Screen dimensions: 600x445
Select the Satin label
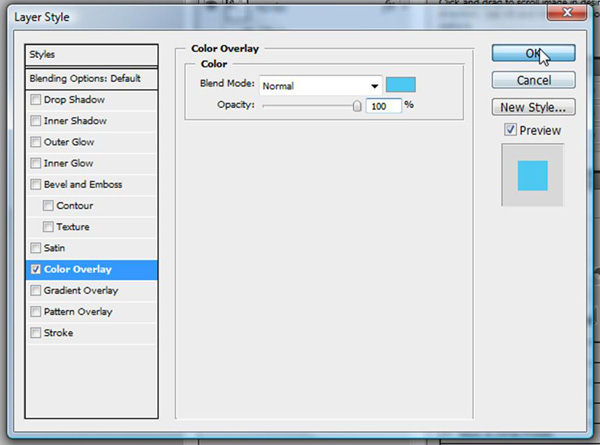point(54,248)
